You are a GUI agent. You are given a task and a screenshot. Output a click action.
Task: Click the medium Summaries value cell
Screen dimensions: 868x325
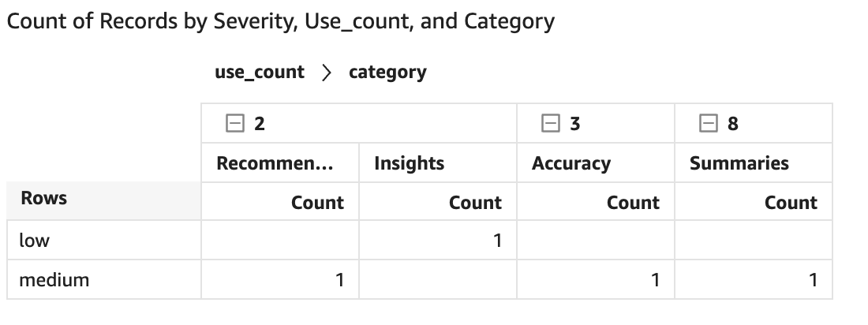click(754, 280)
